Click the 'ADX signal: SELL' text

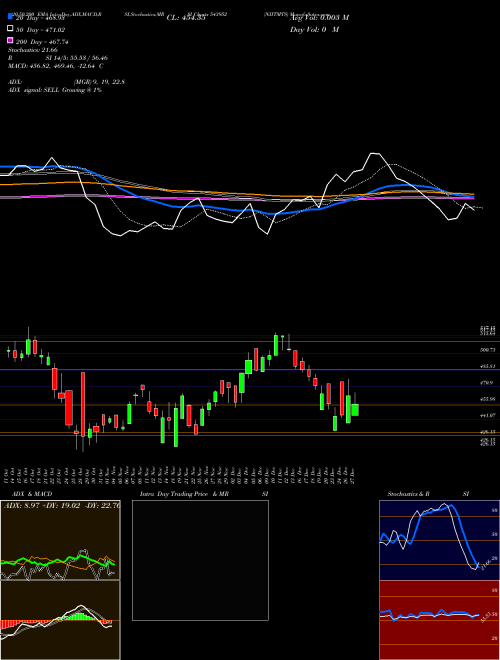(x=34, y=90)
